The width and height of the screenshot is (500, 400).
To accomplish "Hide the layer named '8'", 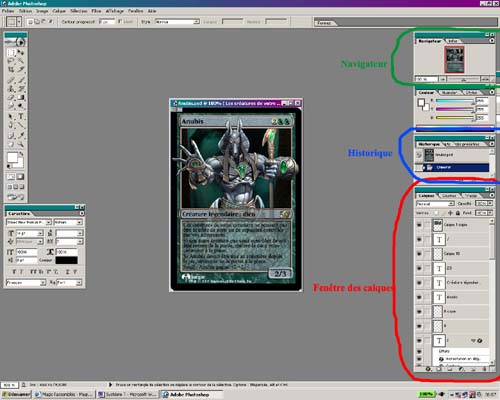I will pos(419,326).
